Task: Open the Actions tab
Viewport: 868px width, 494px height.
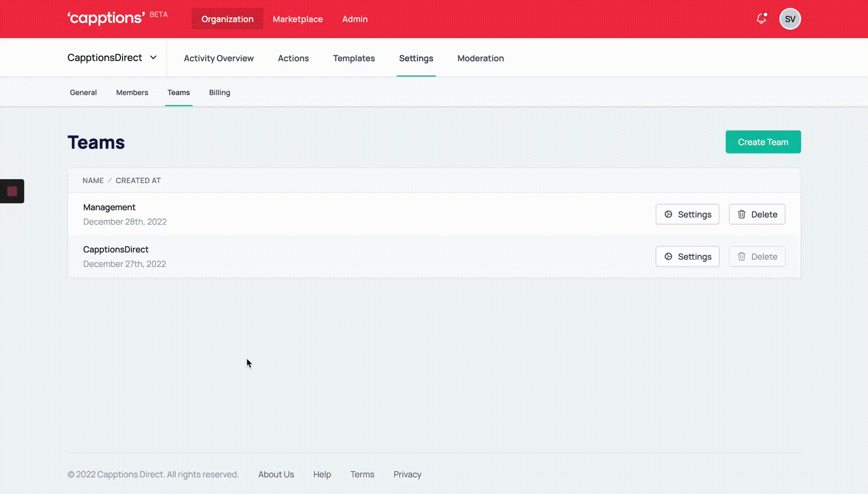Action: pos(293,58)
